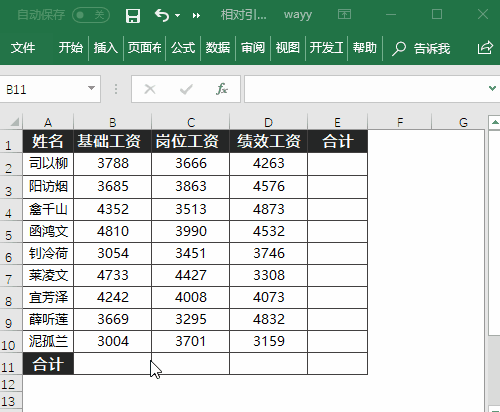Switch to the 插入 tab
This screenshot has width=500, height=412.
[x=106, y=48]
